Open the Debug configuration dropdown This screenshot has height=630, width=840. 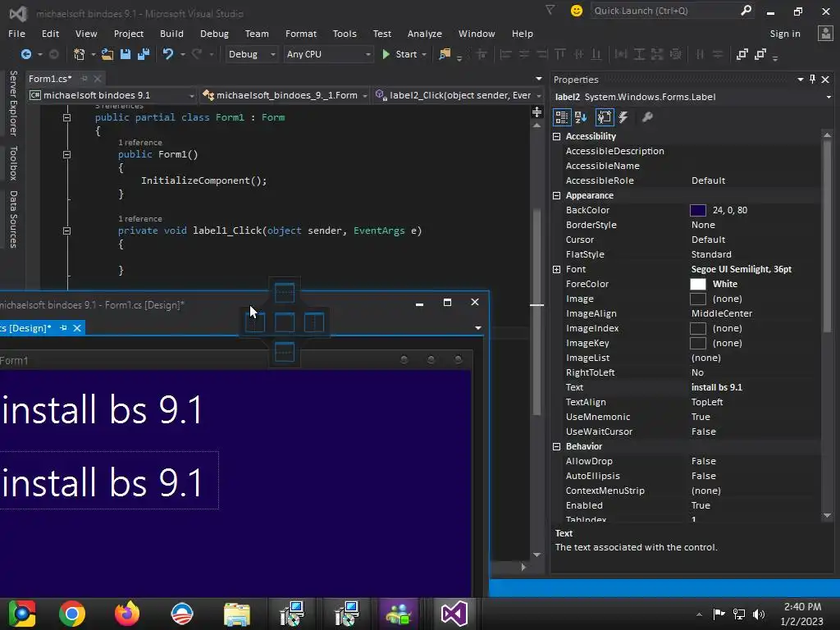click(251, 54)
